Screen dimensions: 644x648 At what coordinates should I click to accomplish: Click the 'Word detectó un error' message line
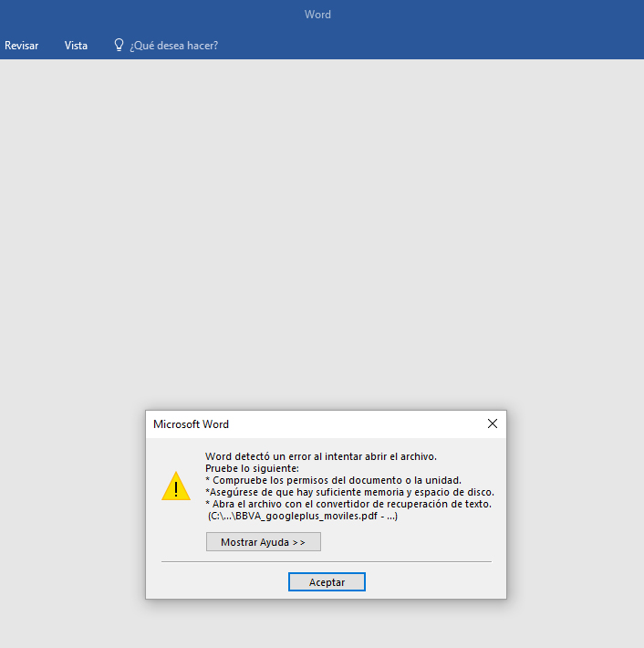[321, 456]
